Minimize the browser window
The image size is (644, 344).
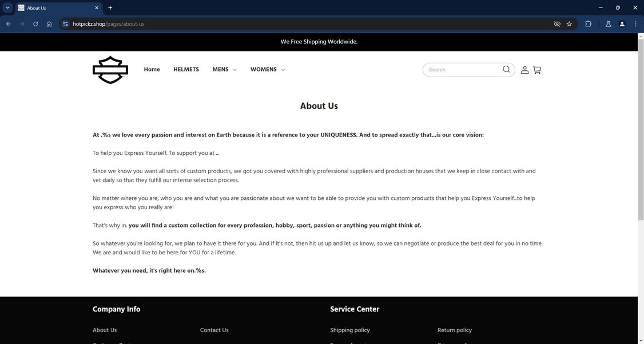coord(601,8)
